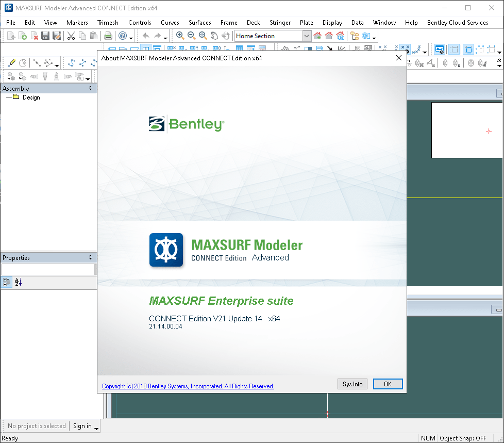
Task: Click the alphabetical sort icon in Properties panel
Action: coord(17,282)
